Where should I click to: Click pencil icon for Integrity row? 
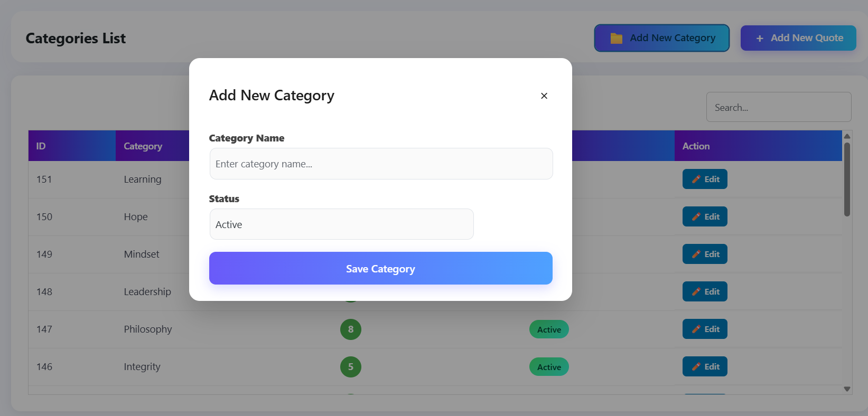(x=696, y=366)
